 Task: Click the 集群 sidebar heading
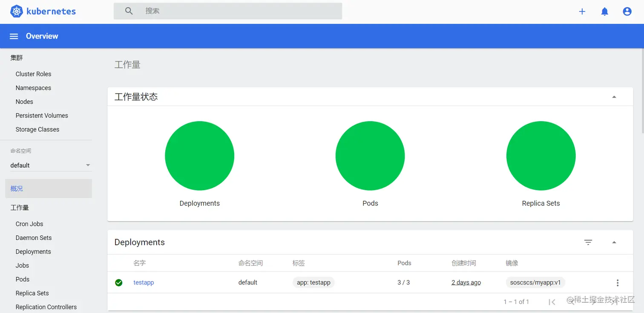(x=17, y=58)
